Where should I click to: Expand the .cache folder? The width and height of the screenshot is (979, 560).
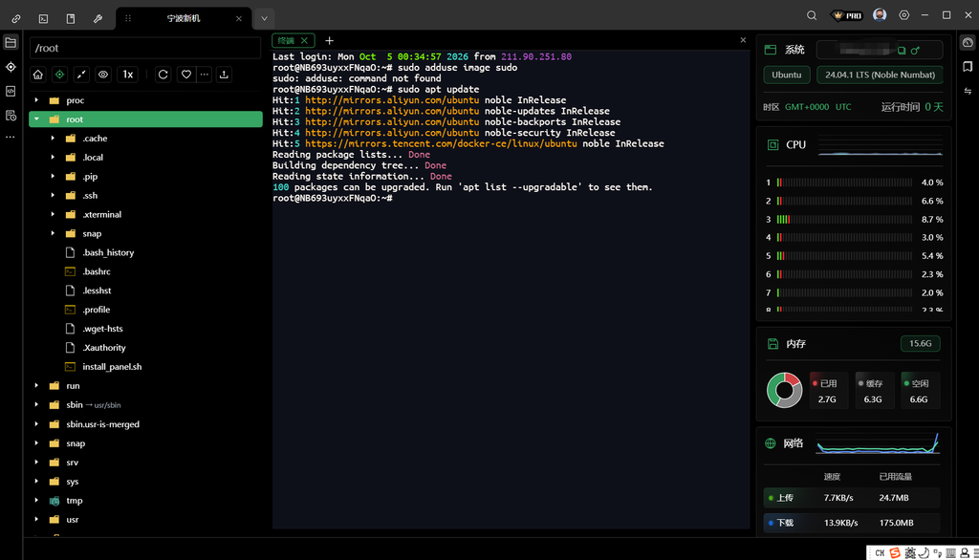(x=53, y=138)
